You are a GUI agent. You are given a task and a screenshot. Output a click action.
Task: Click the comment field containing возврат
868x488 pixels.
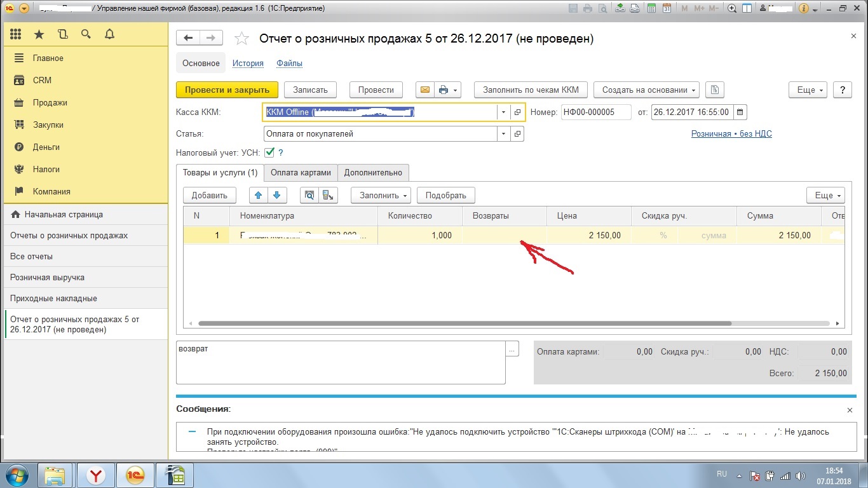pyautogui.click(x=340, y=363)
